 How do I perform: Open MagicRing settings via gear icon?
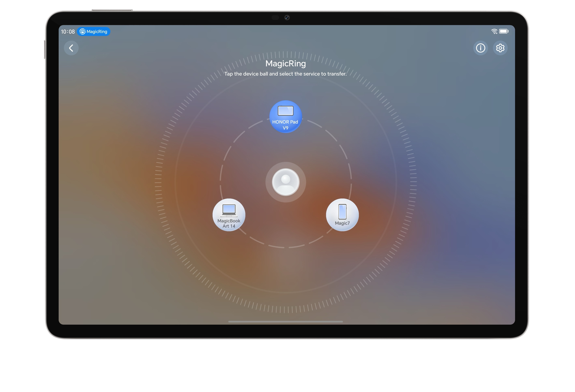[x=500, y=48]
